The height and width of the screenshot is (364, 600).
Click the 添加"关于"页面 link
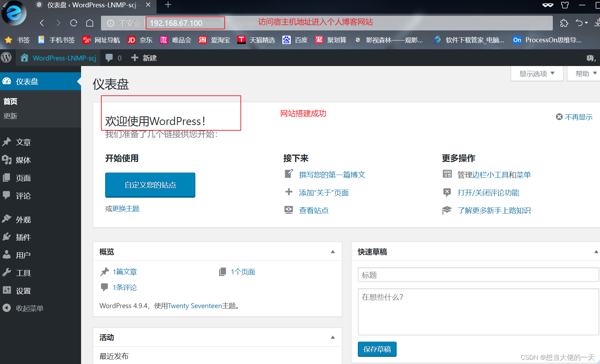(x=324, y=193)
